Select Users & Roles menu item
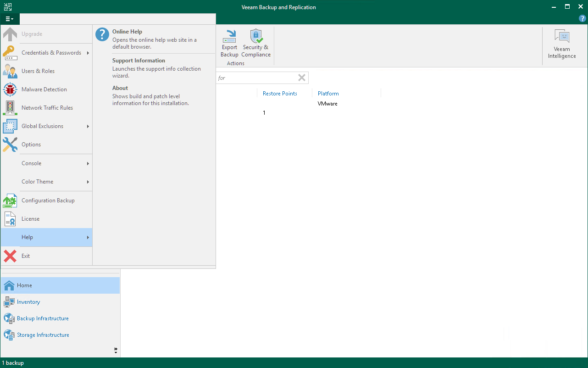 [x=47, y=71]
